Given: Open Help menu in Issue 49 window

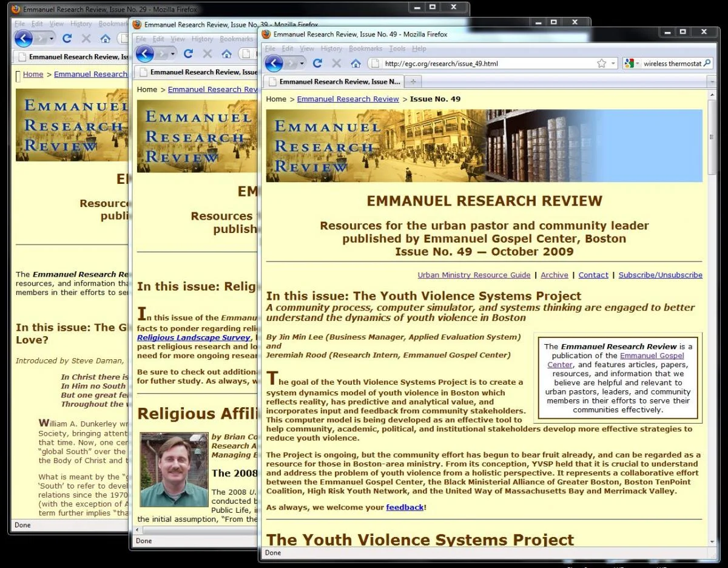Looking at the screenshot, I should [419, 49].
